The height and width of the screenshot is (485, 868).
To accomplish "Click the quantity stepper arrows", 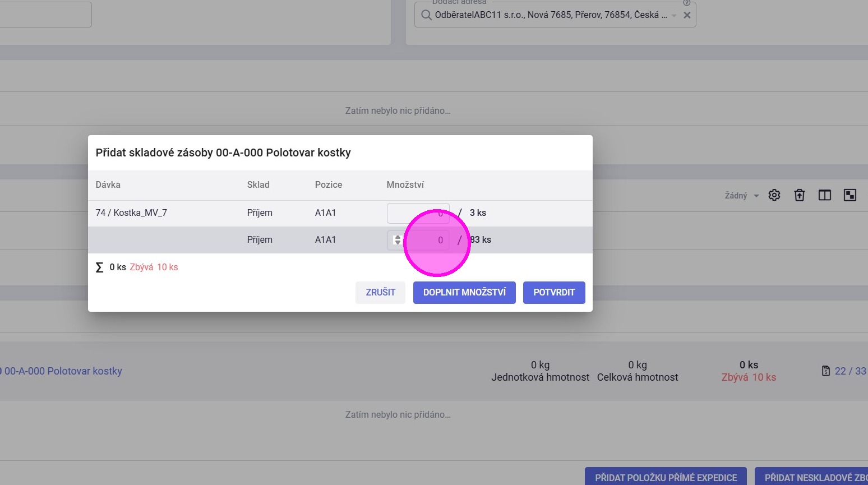I will click(397, 240).
